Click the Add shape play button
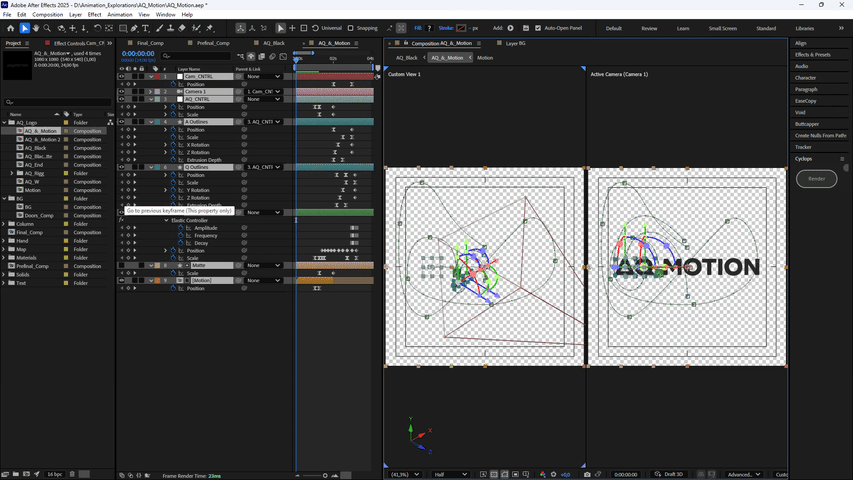The width and height of the screenshot is (853, 480). 510,28
